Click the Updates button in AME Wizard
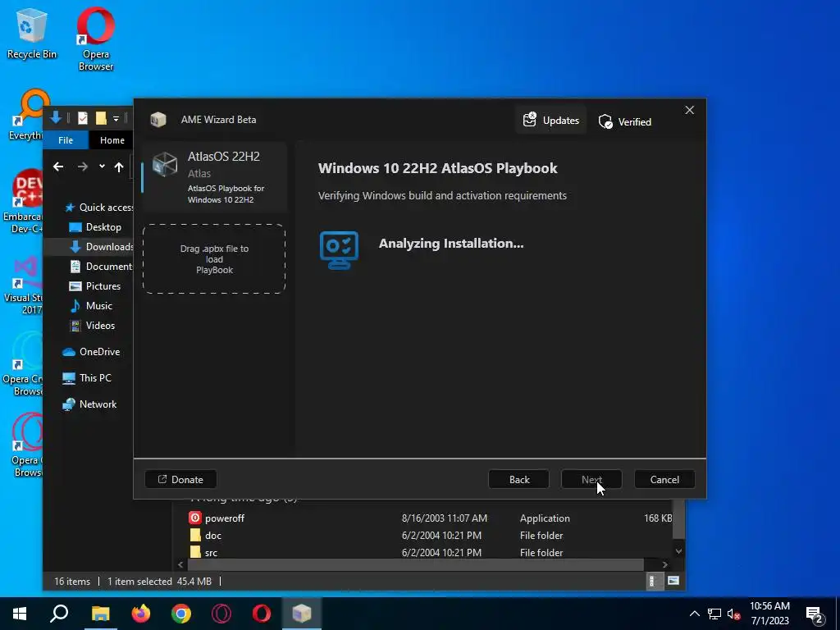This screenshot has width=840, height=630. [550, 120]
